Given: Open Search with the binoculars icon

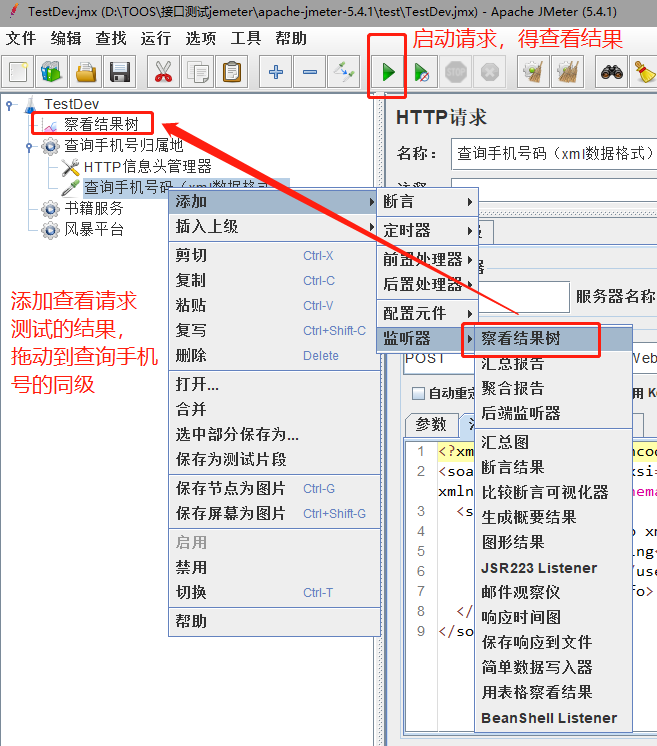Looking at the screenshot, I should 611,72.
